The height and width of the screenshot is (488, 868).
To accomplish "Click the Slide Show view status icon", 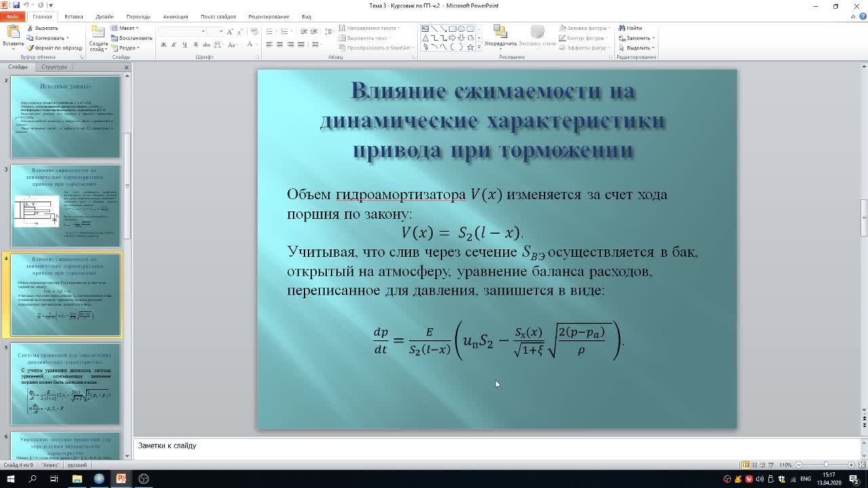I will [772, 465].
